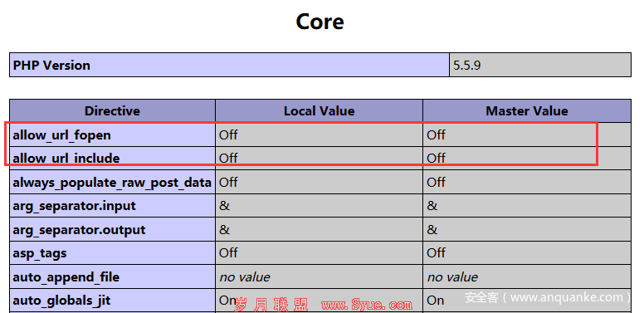Click the Master Value column header
The height and width of the screenshot is (313, 644).
click(527, 111)
